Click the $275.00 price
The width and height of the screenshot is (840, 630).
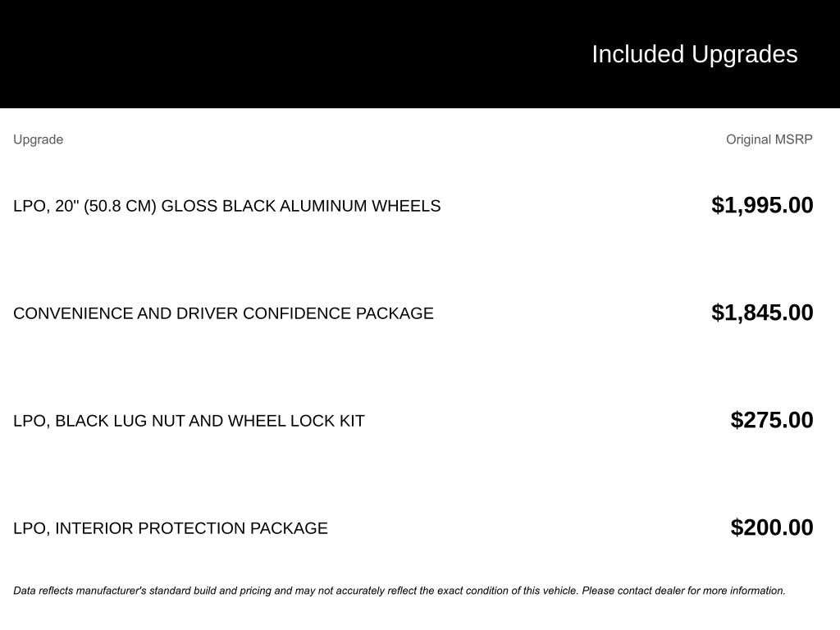coord(771,420)
